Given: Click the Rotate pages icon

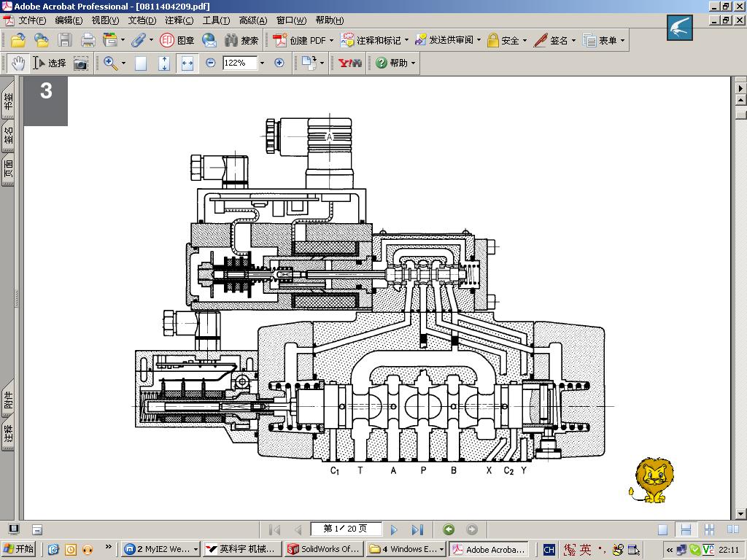Looking at the screenshot, I should coord(309,63).
